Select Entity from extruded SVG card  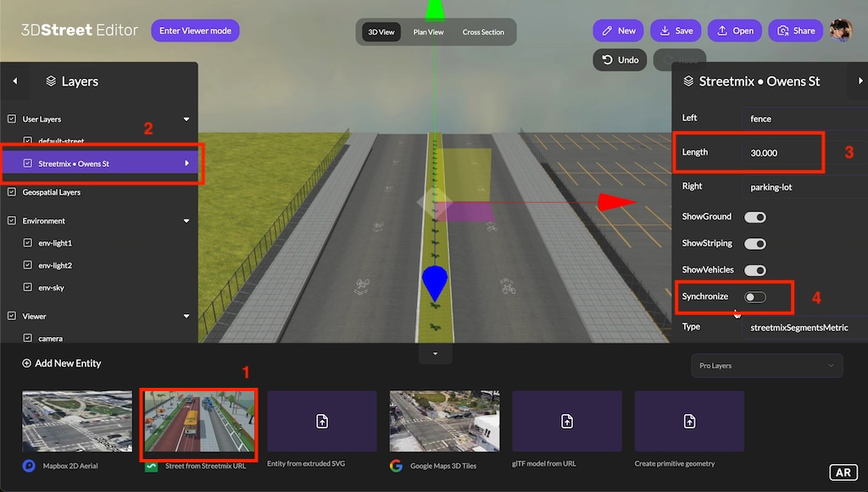[x=322, y=421]
